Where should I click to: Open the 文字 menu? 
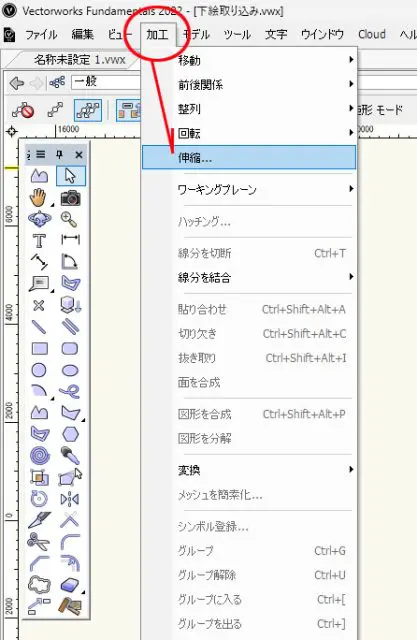276,34
